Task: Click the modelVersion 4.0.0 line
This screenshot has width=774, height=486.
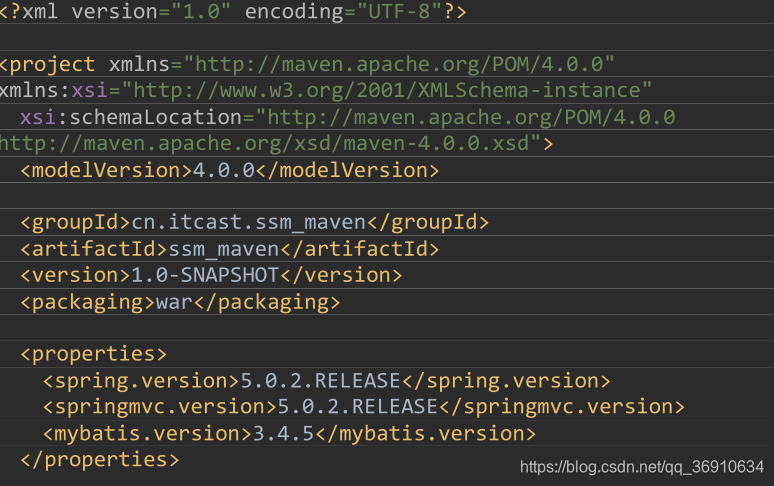Action: pyautogui.click(x=230, y=170)
